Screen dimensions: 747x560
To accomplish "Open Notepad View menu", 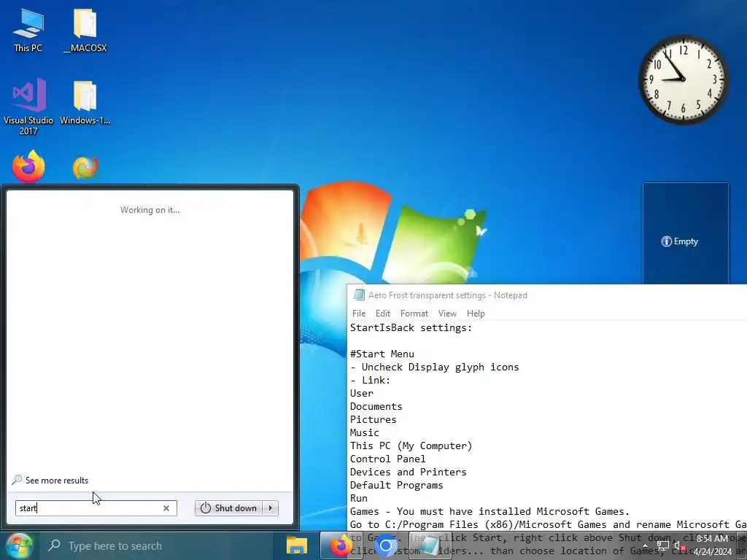I will point(447,314).
